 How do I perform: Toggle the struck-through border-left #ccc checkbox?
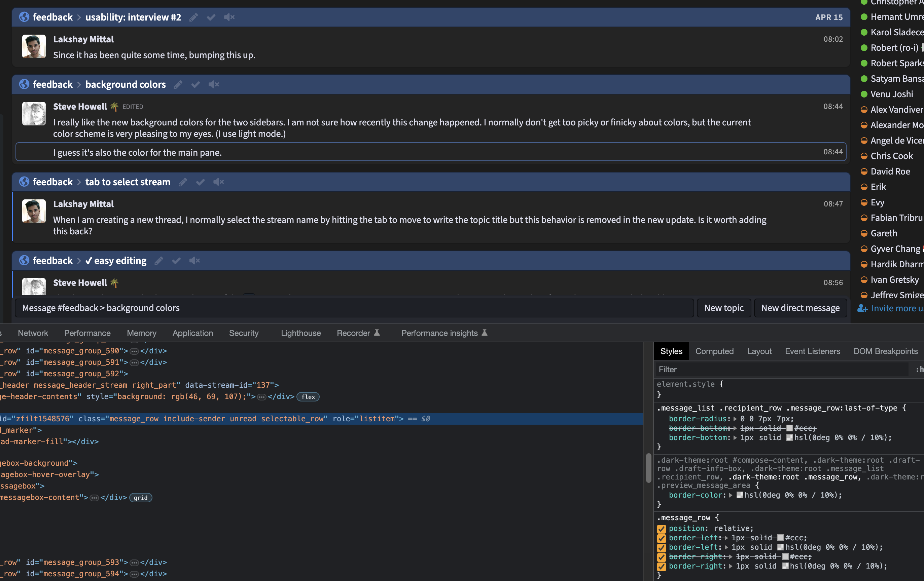[x=661, y=538]
